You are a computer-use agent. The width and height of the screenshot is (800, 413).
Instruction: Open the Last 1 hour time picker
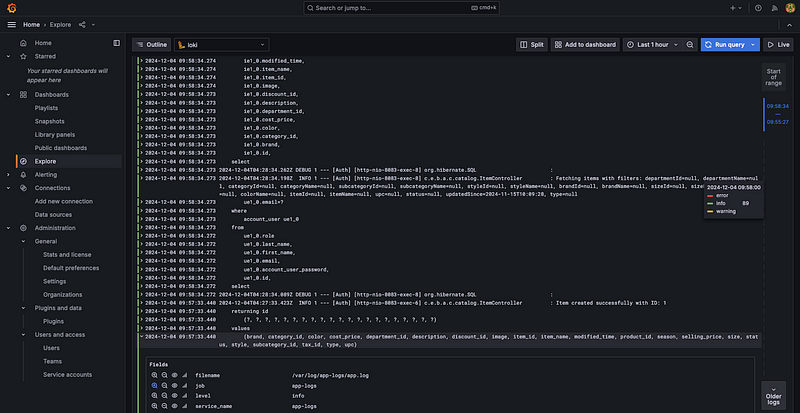click(x=652, y=45)
